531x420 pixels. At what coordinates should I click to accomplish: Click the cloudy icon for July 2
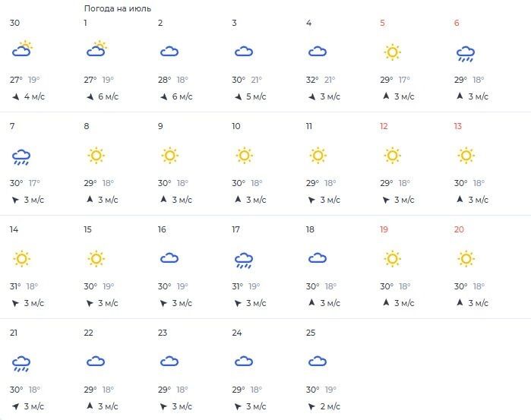click(x=169, y=52)
